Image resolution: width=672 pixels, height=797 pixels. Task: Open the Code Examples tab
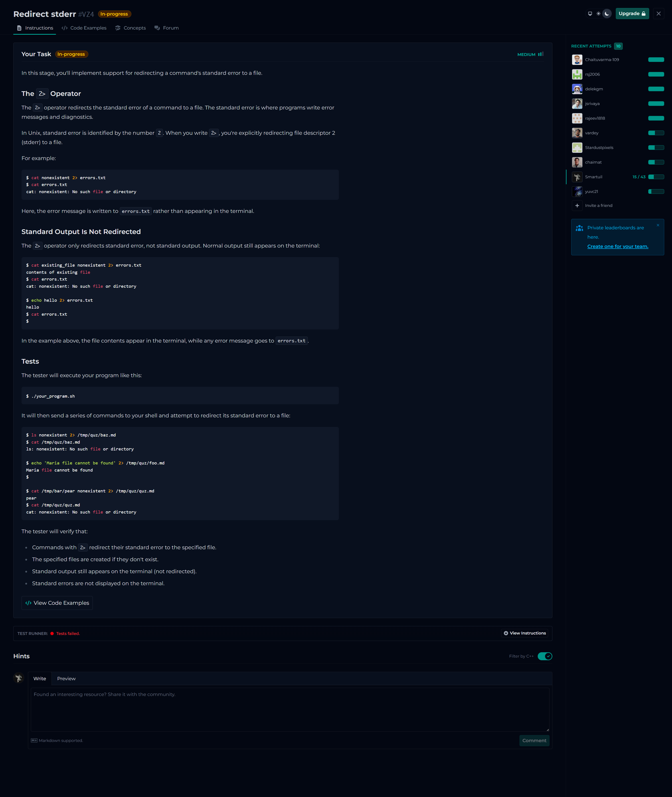click(x=84, y=28)
